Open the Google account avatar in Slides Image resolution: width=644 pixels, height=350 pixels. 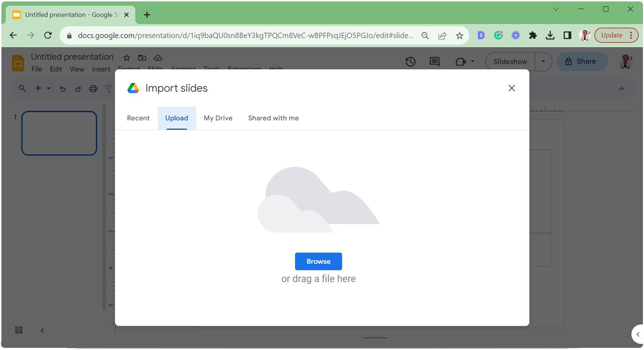[x=626, y=61]
